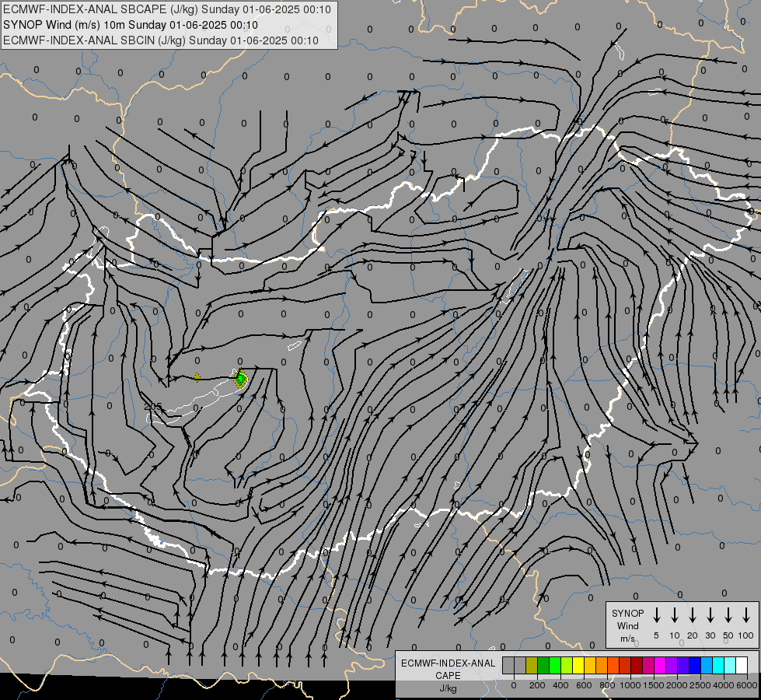Click the 5 m/s wind arrow in legend
The width and height of the screenshot is (761, 700).
point(656,615)
